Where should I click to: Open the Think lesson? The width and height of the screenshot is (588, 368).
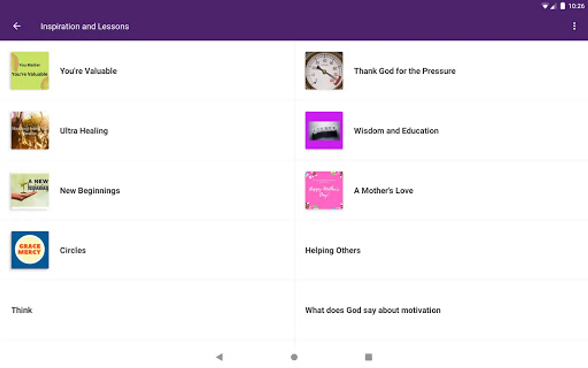tap(22, 310)
